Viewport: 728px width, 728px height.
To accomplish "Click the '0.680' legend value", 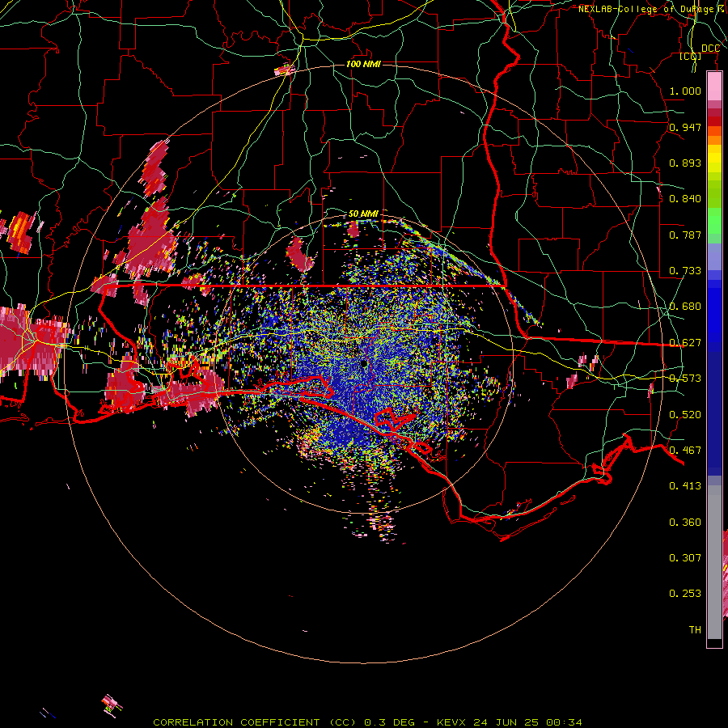I will tap(685, 307).
